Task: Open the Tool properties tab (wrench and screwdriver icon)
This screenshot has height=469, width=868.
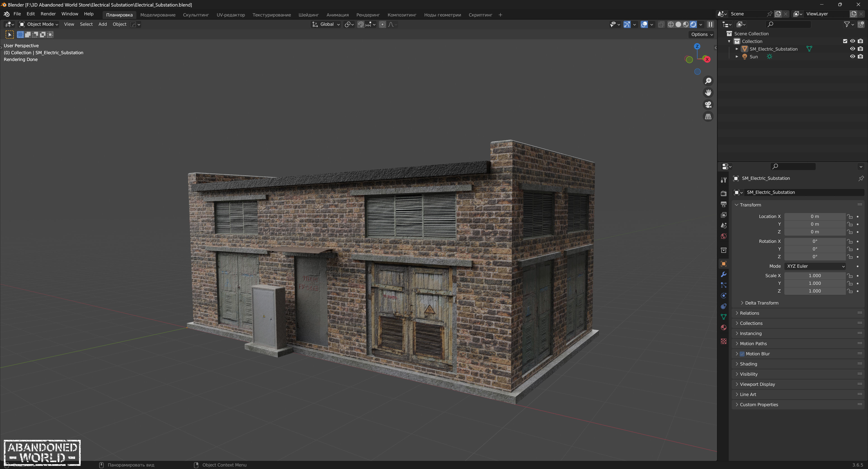Action: [723, 180]
